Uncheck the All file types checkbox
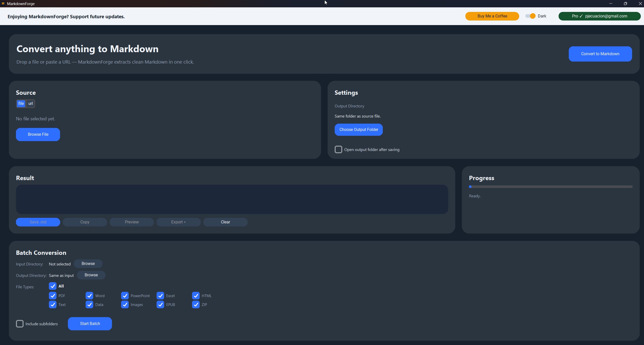Image resolution: width=644 pixels, height=345 pixels. 52,286
